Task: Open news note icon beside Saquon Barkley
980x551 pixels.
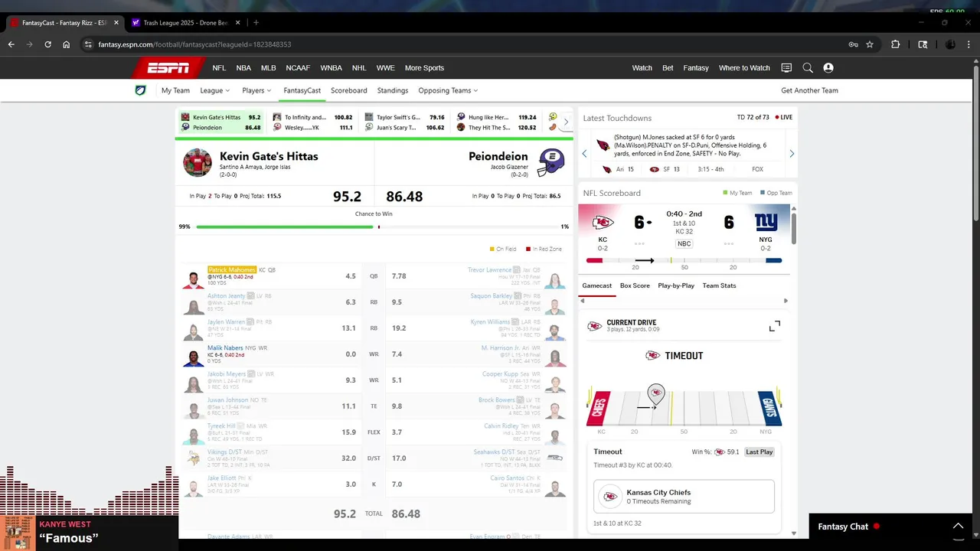Action: pyautogui.click(x=517, y=295)
